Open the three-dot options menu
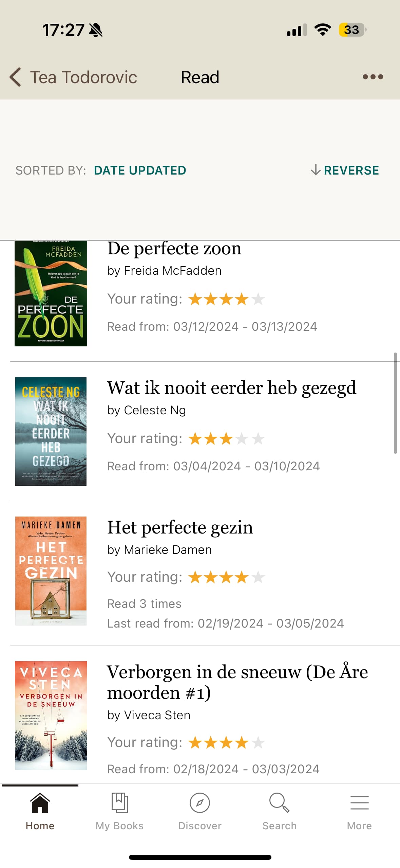Viewport: 400px width, 868px height. click(x=373, y=77)
